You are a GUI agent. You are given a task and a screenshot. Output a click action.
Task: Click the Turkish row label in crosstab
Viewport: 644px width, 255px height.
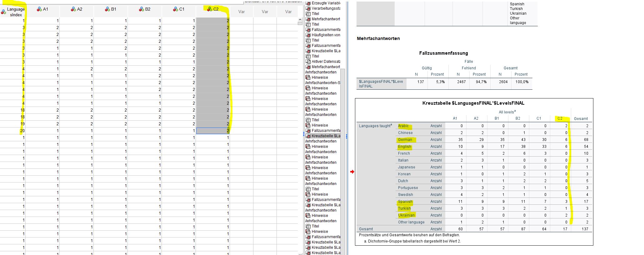(x=404, y=208)
